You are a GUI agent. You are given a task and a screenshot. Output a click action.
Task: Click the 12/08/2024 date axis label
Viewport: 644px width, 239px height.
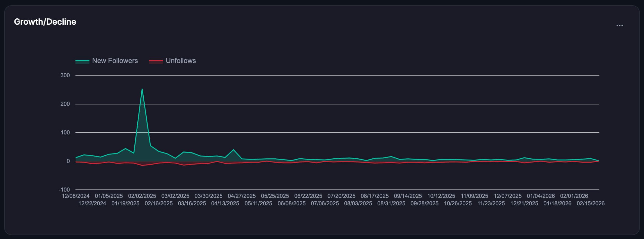pyautogui.click(x=76, y=196)
